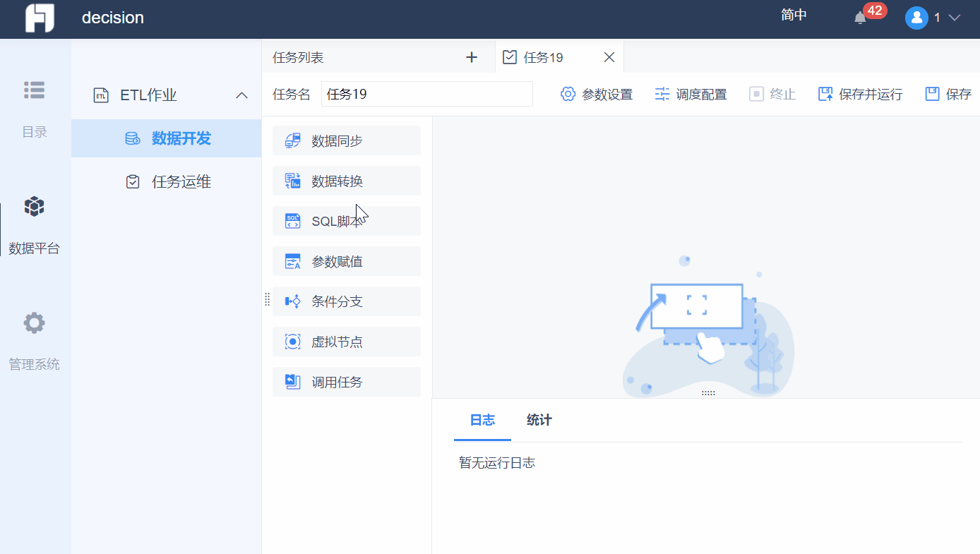The width and height of the screenshot is (980, 554).
Task: Click the 数据转换 transform icon
Action: (x=292, y=181)
